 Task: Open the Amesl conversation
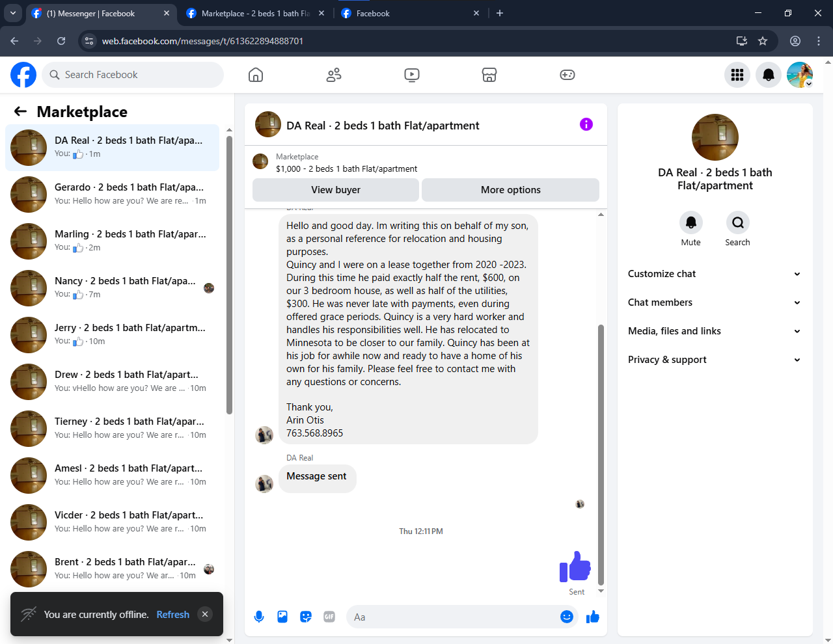click(x=112, y=476)
